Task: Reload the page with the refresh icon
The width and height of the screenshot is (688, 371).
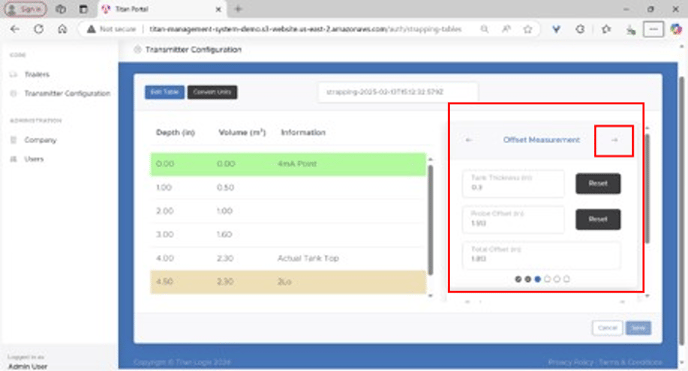Action: coord(39,29)
